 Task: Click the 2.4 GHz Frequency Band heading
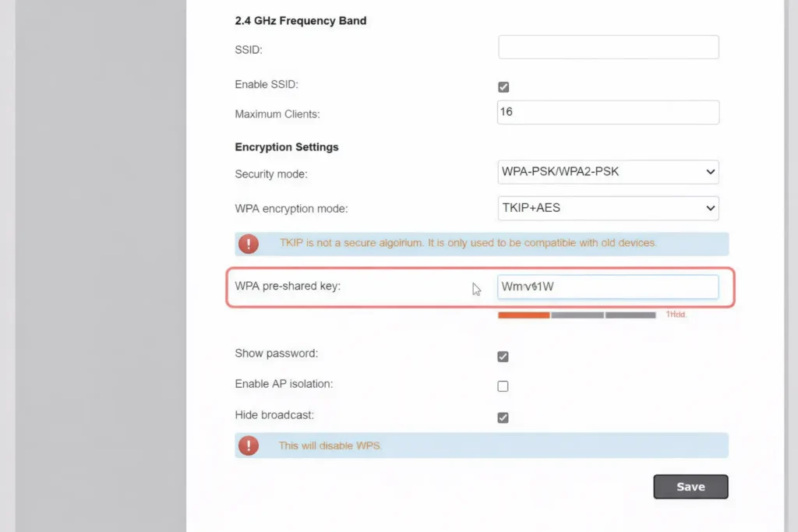point(300,21)
